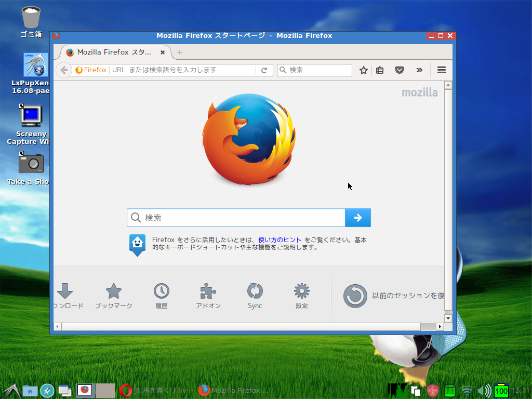Open Wi-Fi network tray icon

click(x=467, y=391)
